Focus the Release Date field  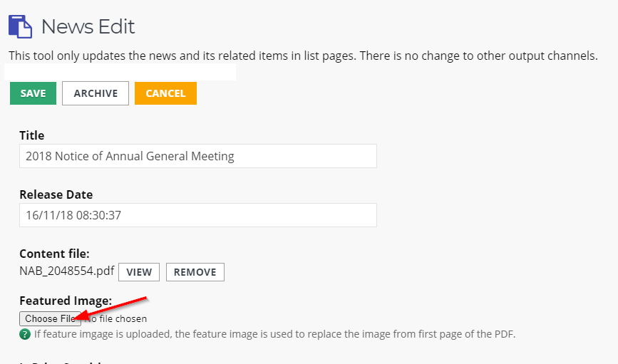tap(198, 215)
